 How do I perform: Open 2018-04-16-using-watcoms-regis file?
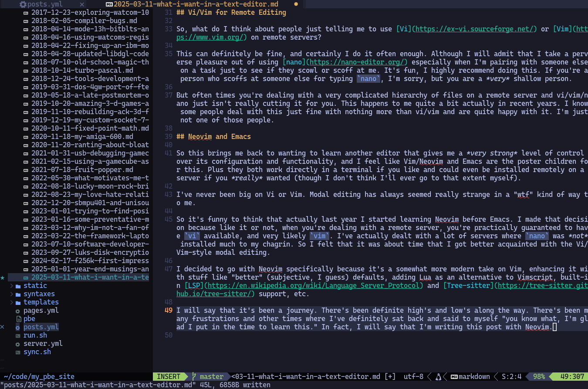90,37
